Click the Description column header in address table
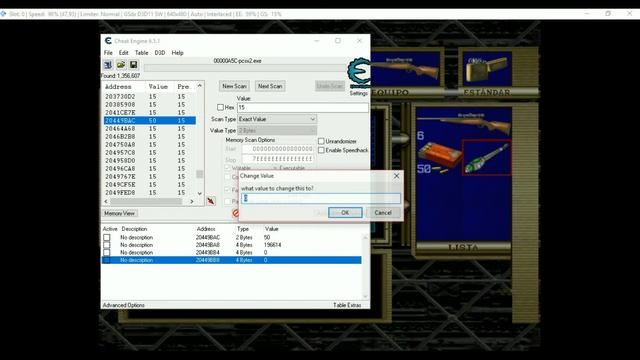 [134, 229]
